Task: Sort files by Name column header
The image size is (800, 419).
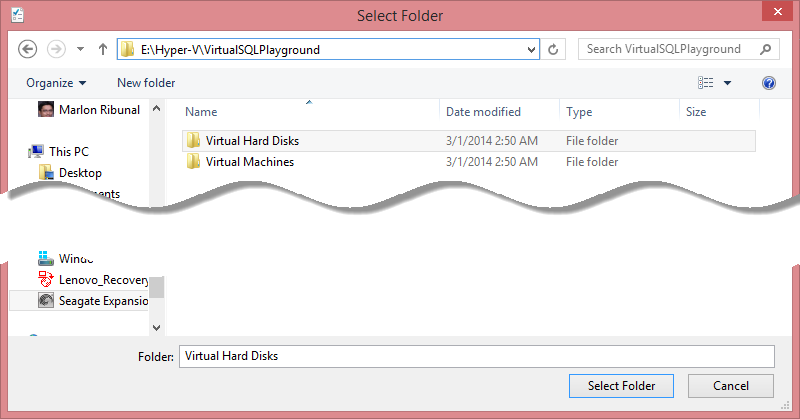Action: tap(201, 112)
